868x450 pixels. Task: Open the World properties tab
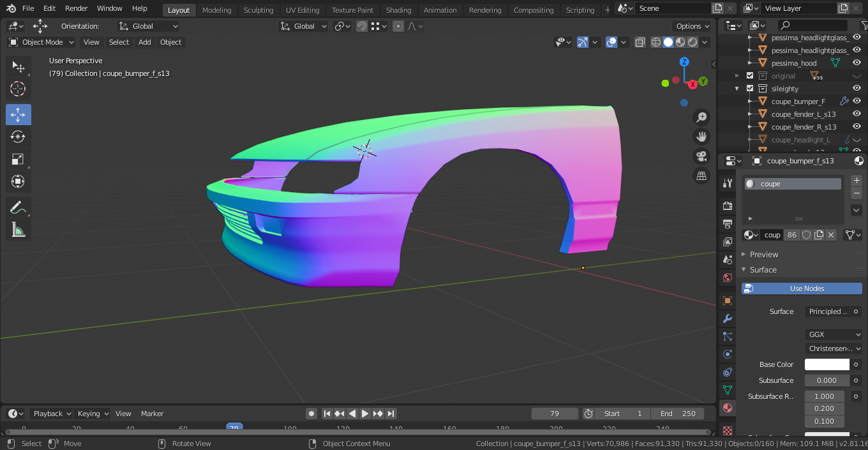[727, 278]
